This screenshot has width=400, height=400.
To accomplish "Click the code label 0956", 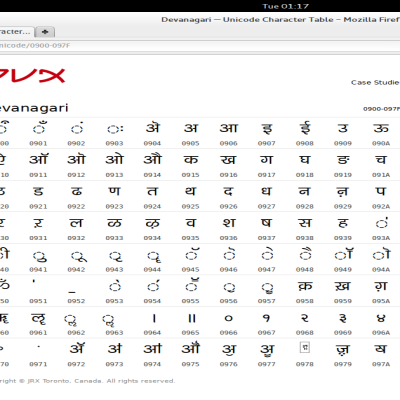I will coord(229,301).
